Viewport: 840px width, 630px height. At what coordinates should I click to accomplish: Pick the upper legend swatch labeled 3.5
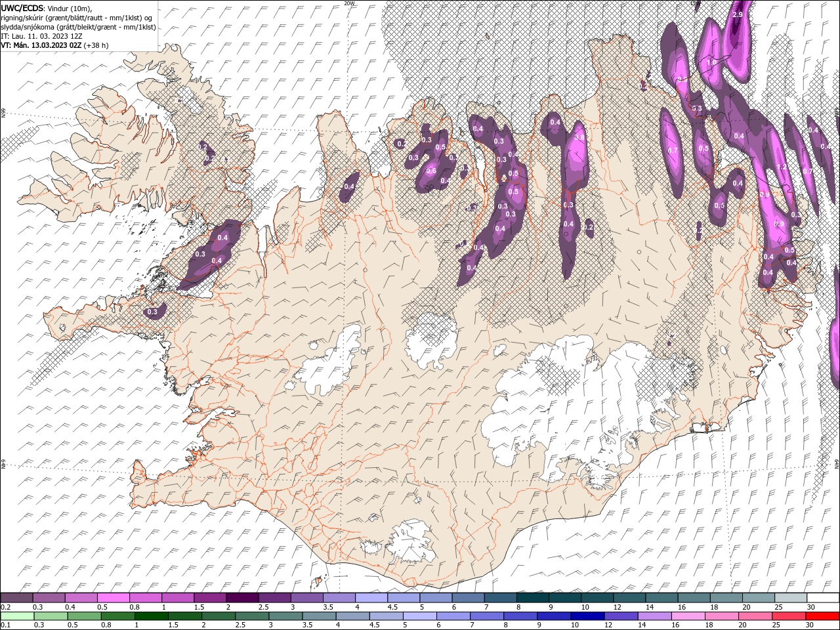[x=339, y=598]
